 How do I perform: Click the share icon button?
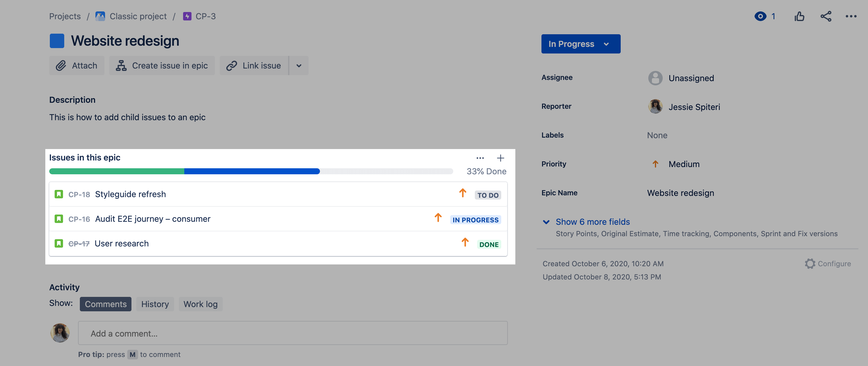825,16
